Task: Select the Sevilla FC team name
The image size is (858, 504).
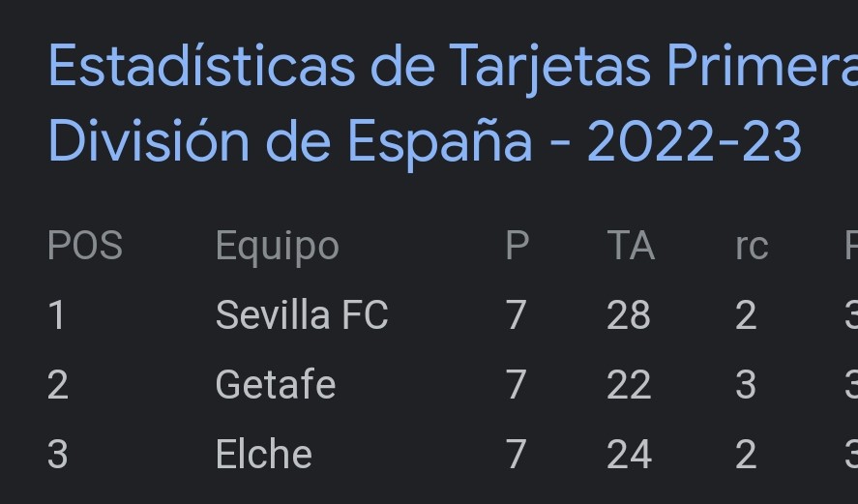Action: coord(302,315)
